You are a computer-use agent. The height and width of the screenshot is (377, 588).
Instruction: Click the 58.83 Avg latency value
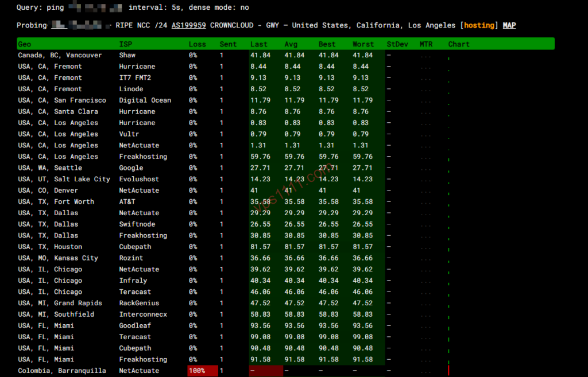tap(295, 314)
